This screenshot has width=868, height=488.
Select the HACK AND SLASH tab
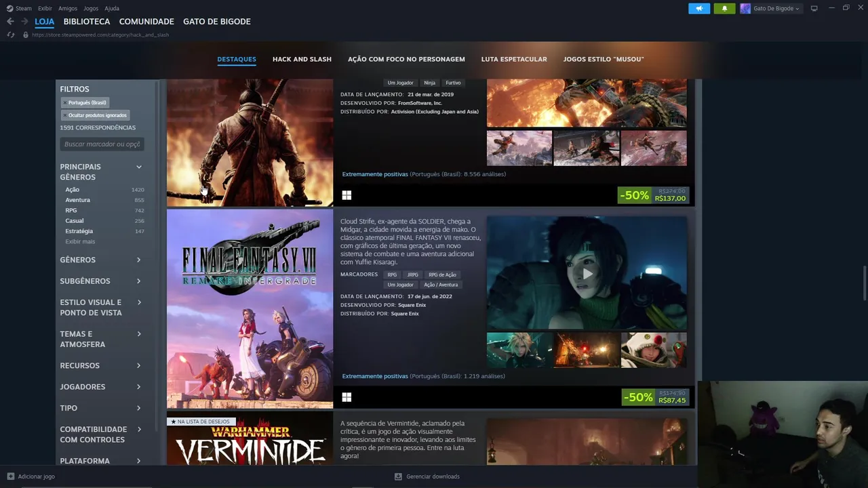pos(302,59)
